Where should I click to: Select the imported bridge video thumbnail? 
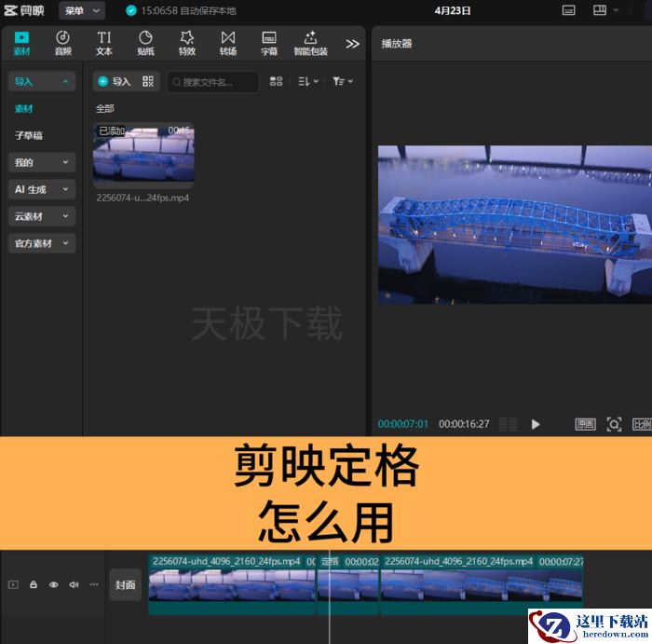pos(143,156)
